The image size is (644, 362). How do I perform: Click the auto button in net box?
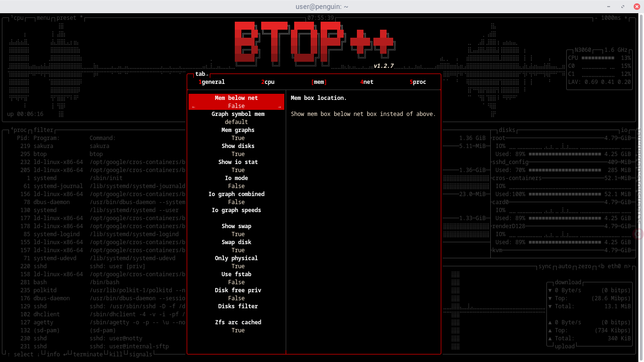(x=565, y=266)
